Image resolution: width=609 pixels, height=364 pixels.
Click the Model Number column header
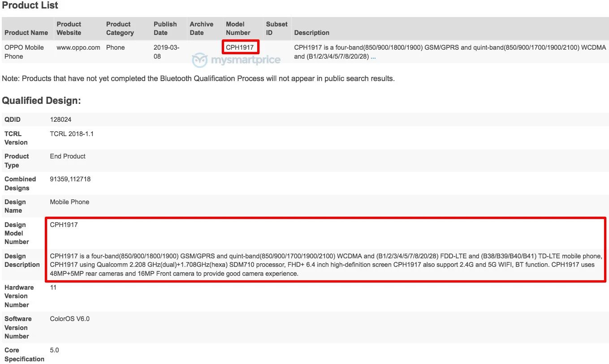(x=238, y=28)
